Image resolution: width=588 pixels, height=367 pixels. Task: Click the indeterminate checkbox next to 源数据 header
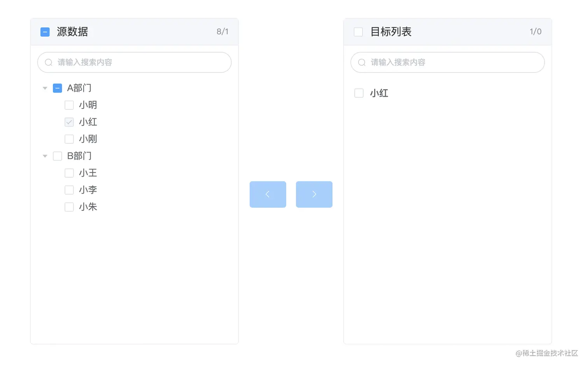click(45, 32)
